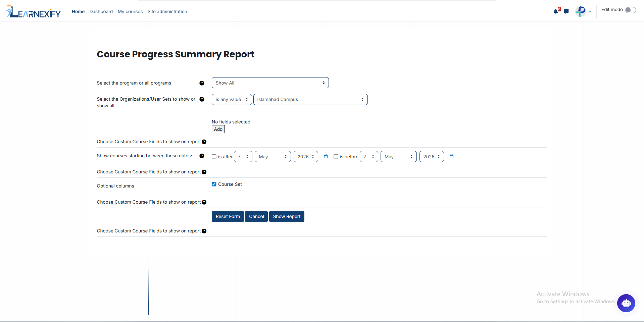Open help for Select the program
This screenshot has width=644, height=322.
point(202,83)
